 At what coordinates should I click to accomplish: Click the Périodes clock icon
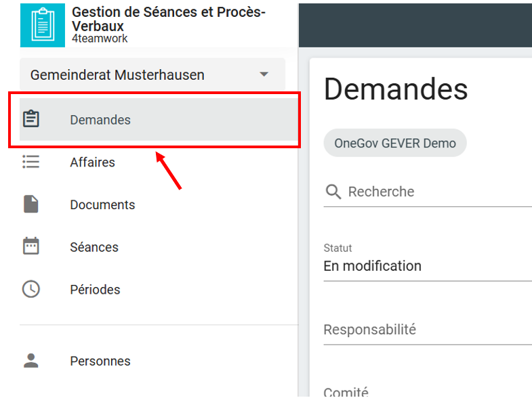[31, 289]
